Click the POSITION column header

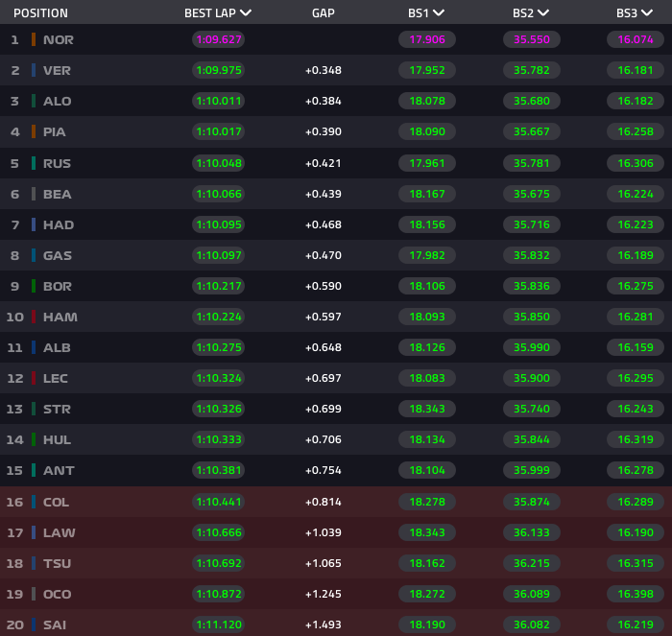pyautogui.click(x=40, y=13)
